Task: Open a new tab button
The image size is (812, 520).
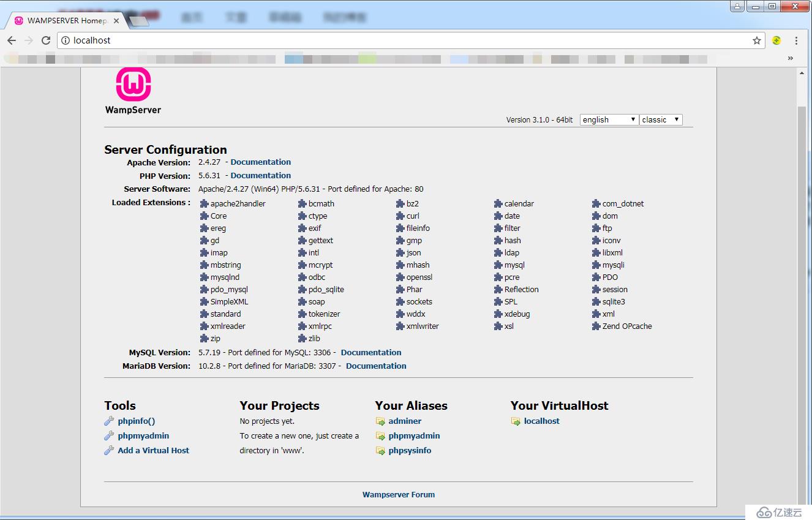Action: 138,21
